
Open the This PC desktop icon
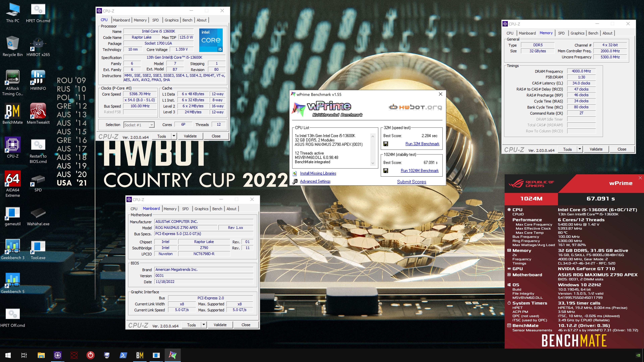[13, 13]
